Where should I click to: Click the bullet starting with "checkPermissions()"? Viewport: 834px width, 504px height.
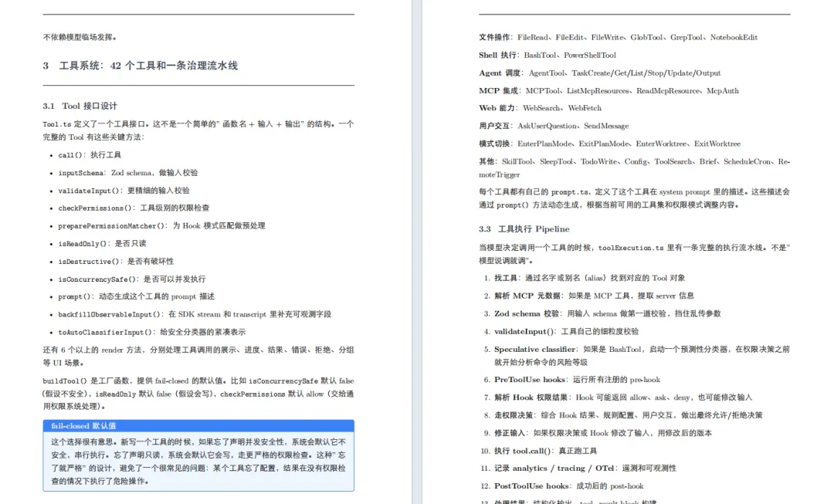tap(134, 208)
